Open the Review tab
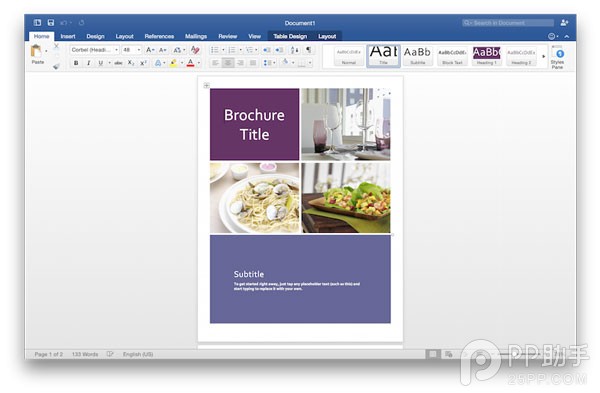The height and width of the screenshot is (393, 600). click(228, 36)
